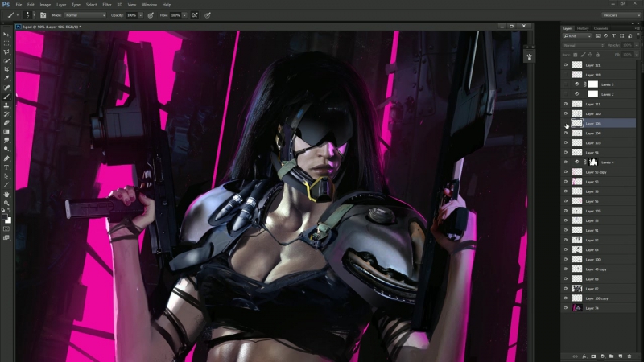This screenshot has width=644, height=362.
Task: Hide Layer 121 with its eye icon
Action: point(566,65)
